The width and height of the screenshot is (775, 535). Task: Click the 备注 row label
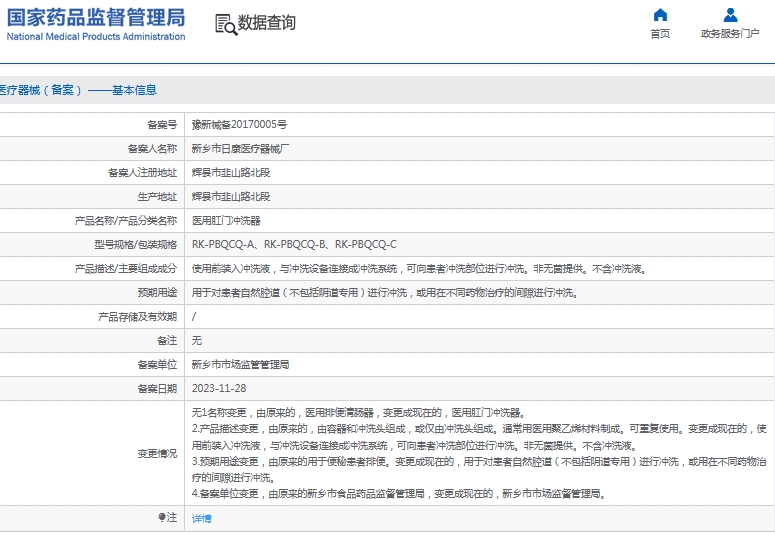click(167, 341)
